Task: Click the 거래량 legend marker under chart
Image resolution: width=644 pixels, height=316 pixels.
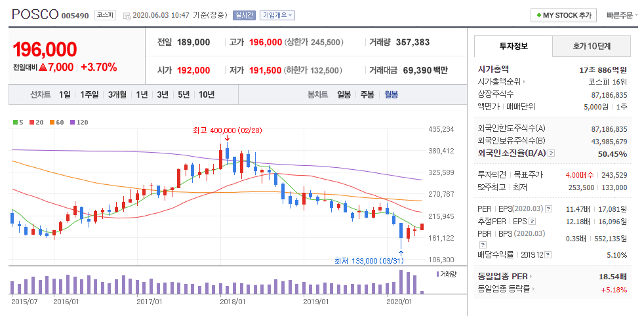Action: click(x=437, y=274)
